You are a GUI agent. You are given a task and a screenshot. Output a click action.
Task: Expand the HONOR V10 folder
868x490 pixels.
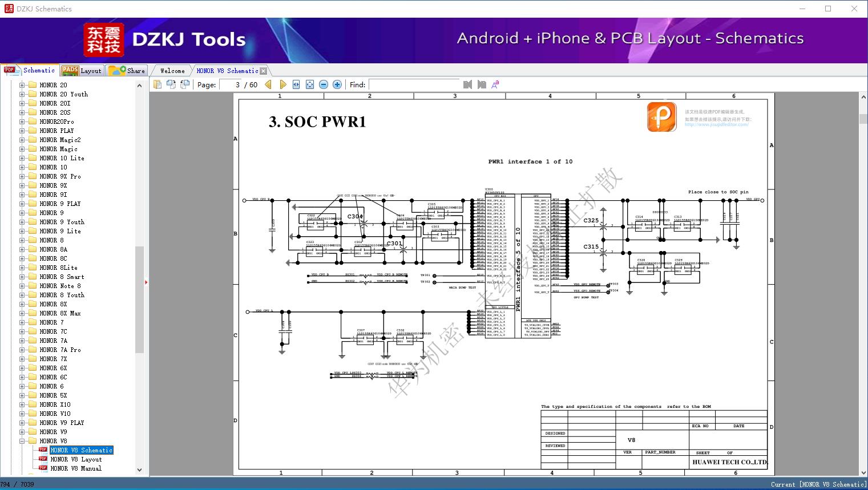(x=22, y=414)
